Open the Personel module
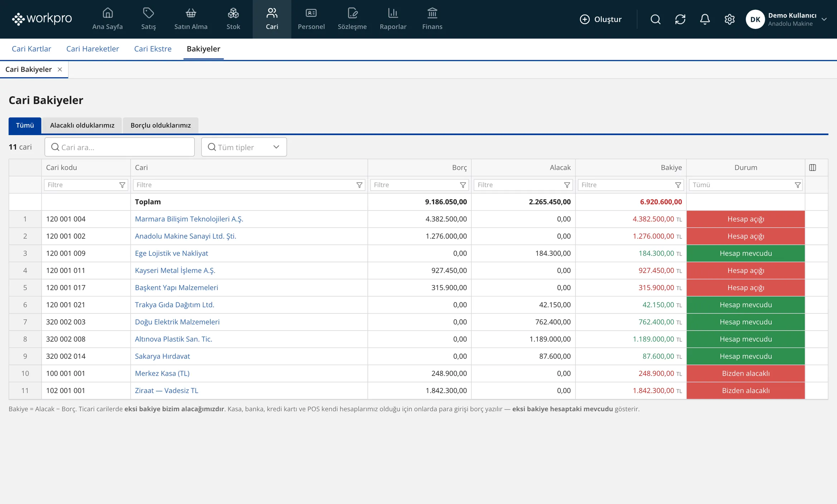Image resolution: width=837 pixels, height=504 pixels. pos(311,19)
